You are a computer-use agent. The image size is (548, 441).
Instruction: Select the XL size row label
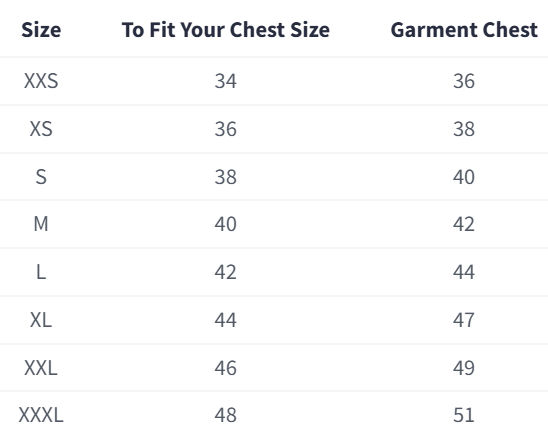click(x=41, y=320)
